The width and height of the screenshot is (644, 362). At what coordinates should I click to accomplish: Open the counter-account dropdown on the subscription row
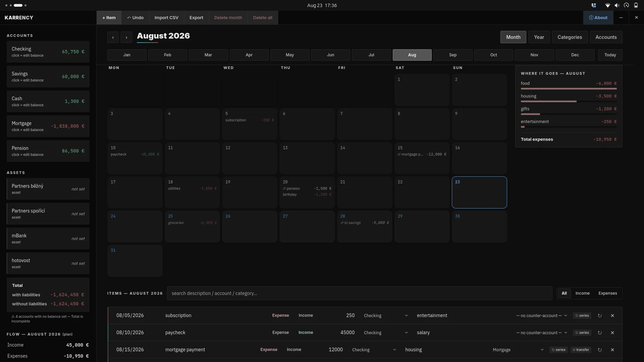[x=542, y=316]
